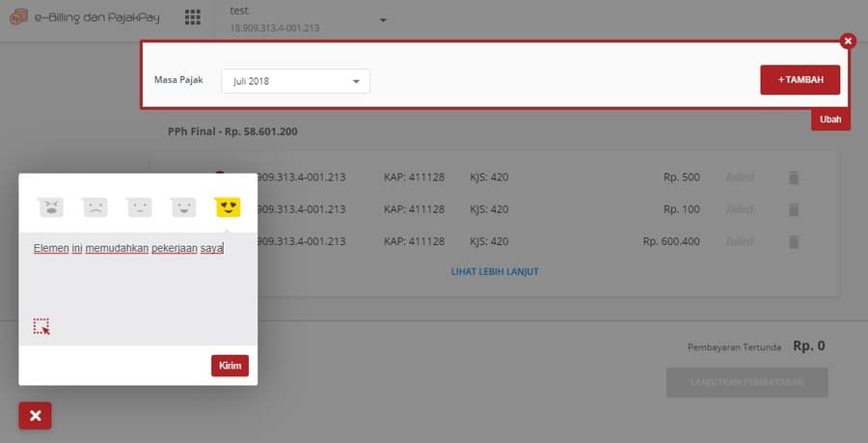Screen dimensions: 868x443
Task: Delete the Rp. 100 payment row
Action: point(794,209)
